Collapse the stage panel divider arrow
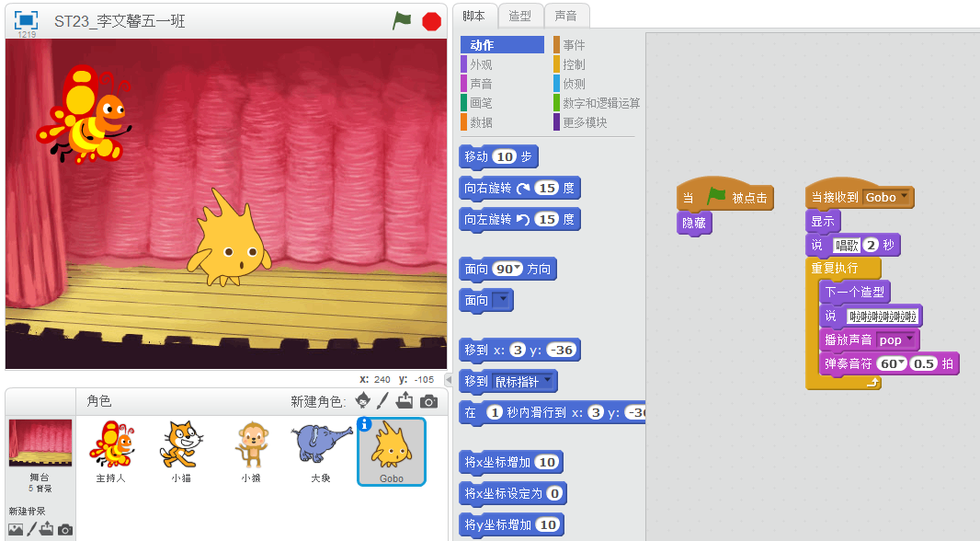 coord(449,380)
